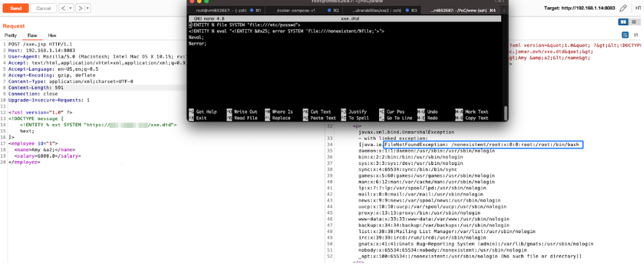Select the stacked rows layout toggle
Viewport: 644px width, 264px height.
(633, 22)
